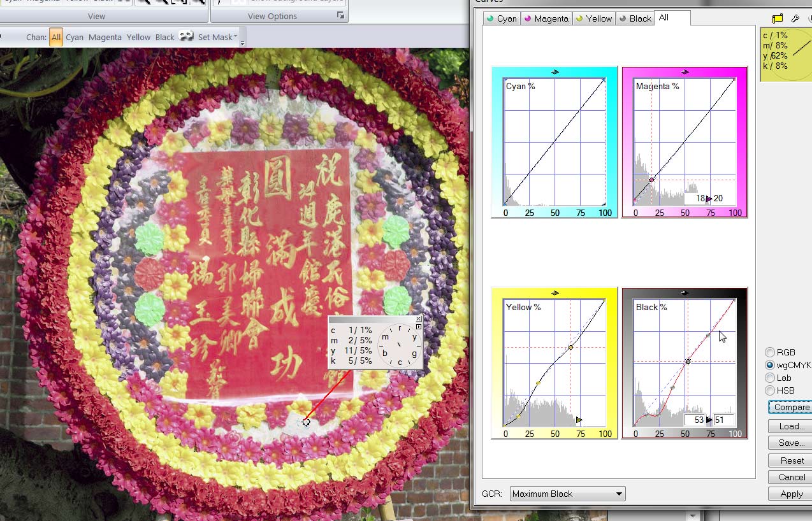Click the Reset button
812x521 pixels.
[790, 460]
